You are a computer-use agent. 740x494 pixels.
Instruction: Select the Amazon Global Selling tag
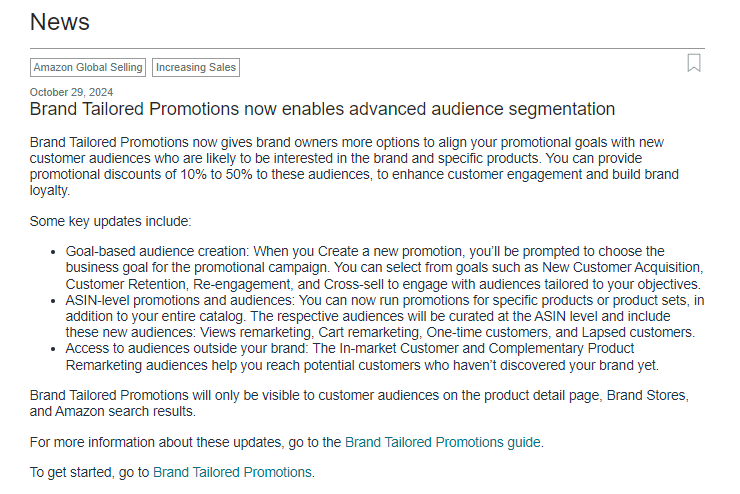coord(88,67)
